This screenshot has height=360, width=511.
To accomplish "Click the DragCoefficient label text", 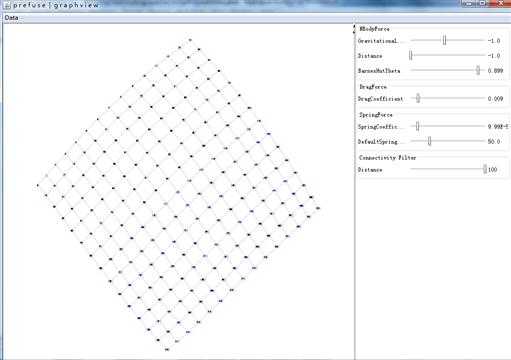I will [x=380, y=99].
